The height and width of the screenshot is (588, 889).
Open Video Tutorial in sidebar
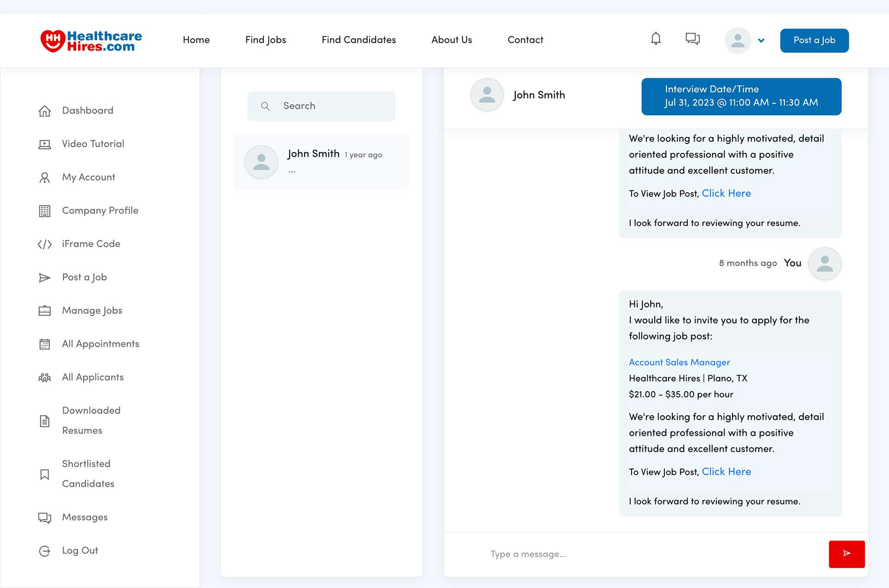pos(93,144)
